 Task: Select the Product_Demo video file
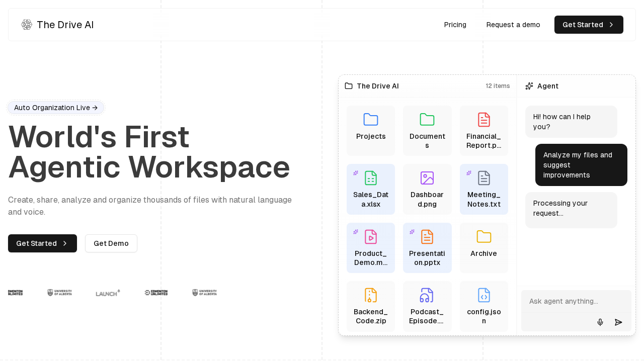click(371, 247)
